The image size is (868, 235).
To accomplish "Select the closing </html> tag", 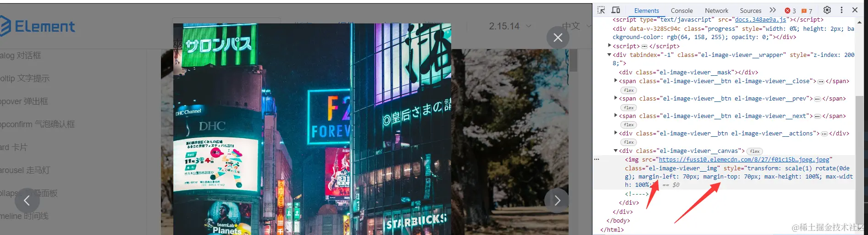I will click(x=612, y=229).
